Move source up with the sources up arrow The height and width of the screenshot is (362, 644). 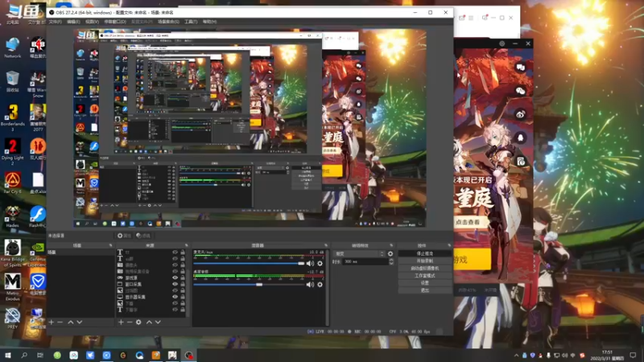click(x=149, y=323)
